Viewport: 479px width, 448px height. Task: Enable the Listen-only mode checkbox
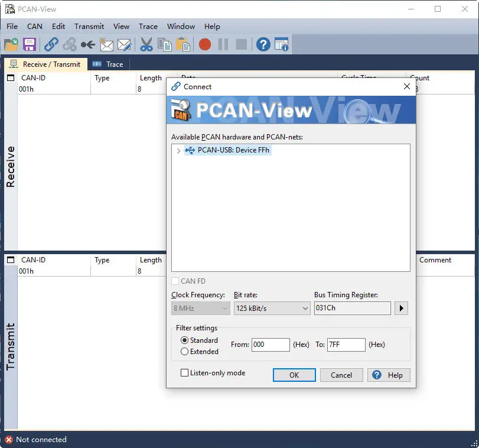tap(184, 372)
